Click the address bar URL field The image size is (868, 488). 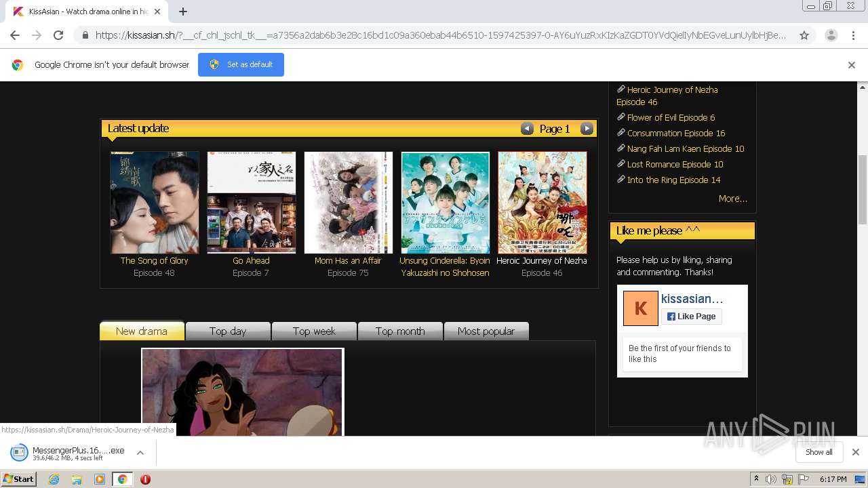pos(441,35)
